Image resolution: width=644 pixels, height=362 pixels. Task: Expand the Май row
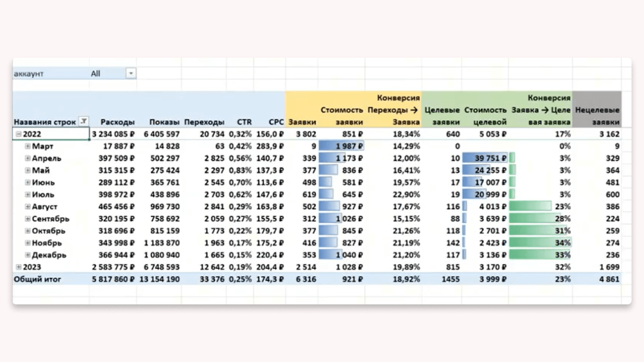[27, 170]
